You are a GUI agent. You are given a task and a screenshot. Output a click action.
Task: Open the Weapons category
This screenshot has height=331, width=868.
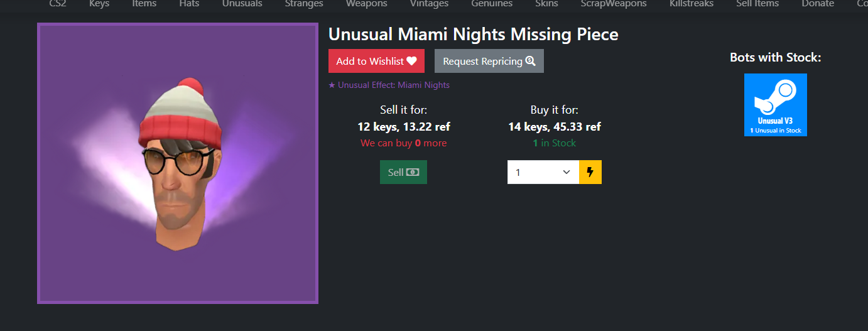[367, 4]
